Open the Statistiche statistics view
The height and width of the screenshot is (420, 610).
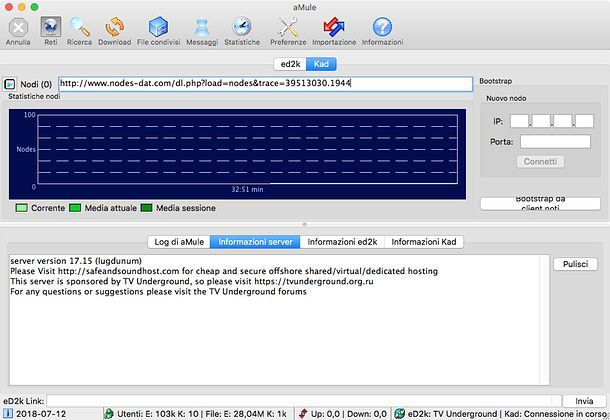pyautogui.click(x=242, y=31)
